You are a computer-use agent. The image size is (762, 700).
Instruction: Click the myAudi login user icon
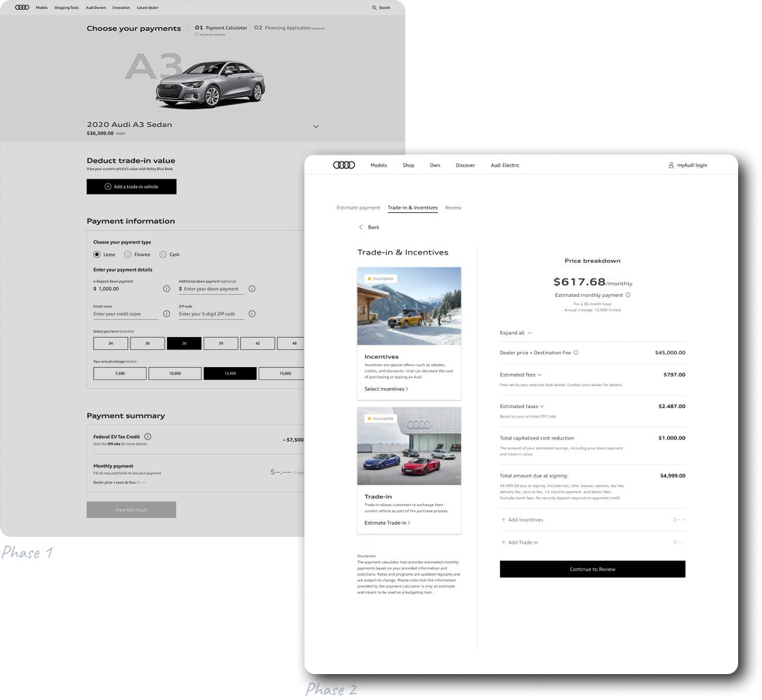(671, 165)
